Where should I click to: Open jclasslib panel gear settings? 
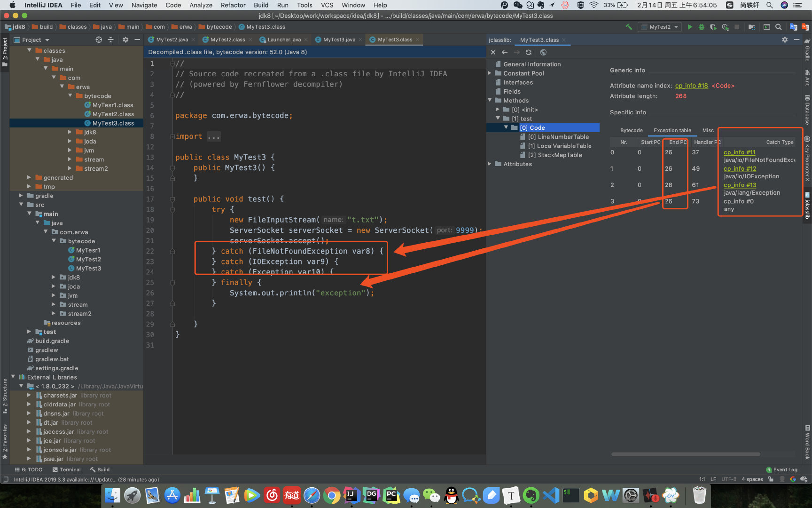coord(785,40)
